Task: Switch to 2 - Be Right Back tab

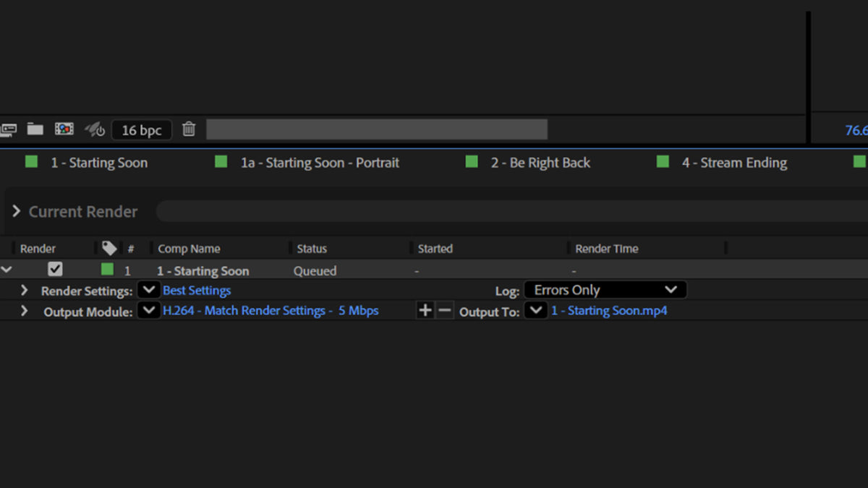Action: tap(540, 163)
